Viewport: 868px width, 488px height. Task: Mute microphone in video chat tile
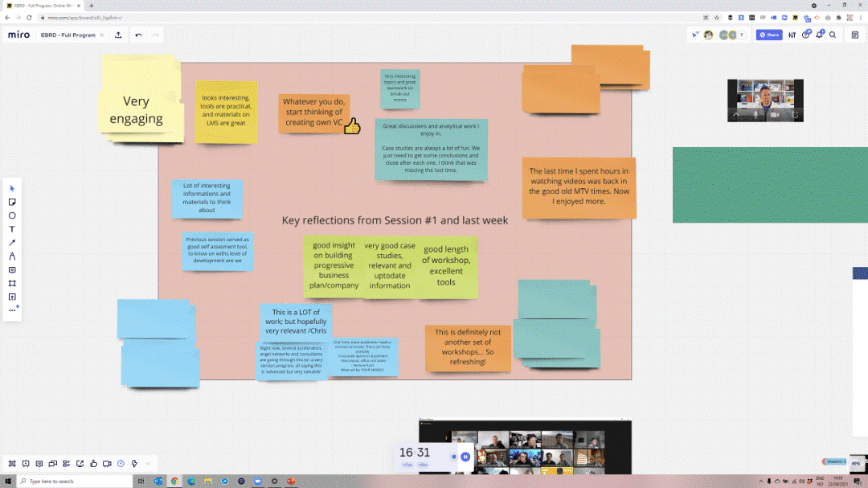point(755,115)
